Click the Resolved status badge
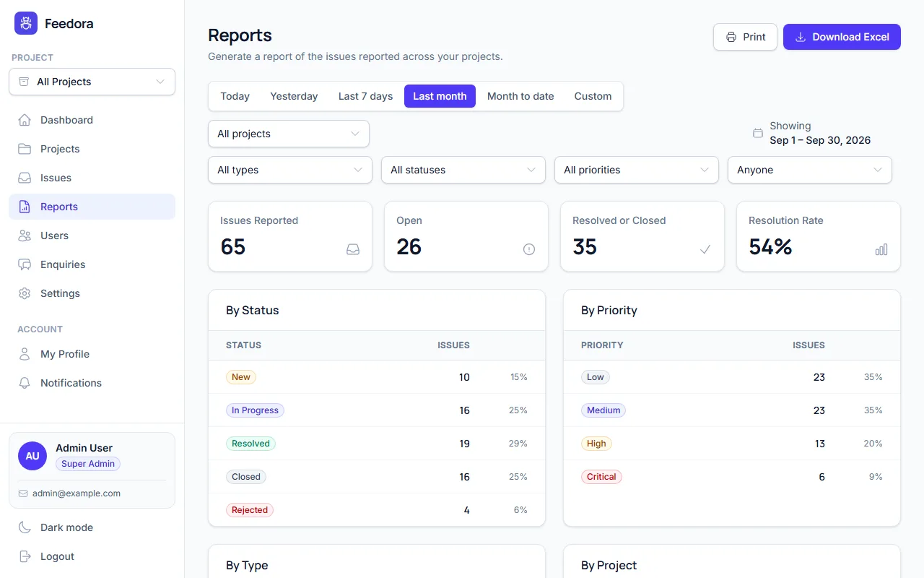Image resolution: width=924 pixels, height=578 pixels. (x=250, y=444)
